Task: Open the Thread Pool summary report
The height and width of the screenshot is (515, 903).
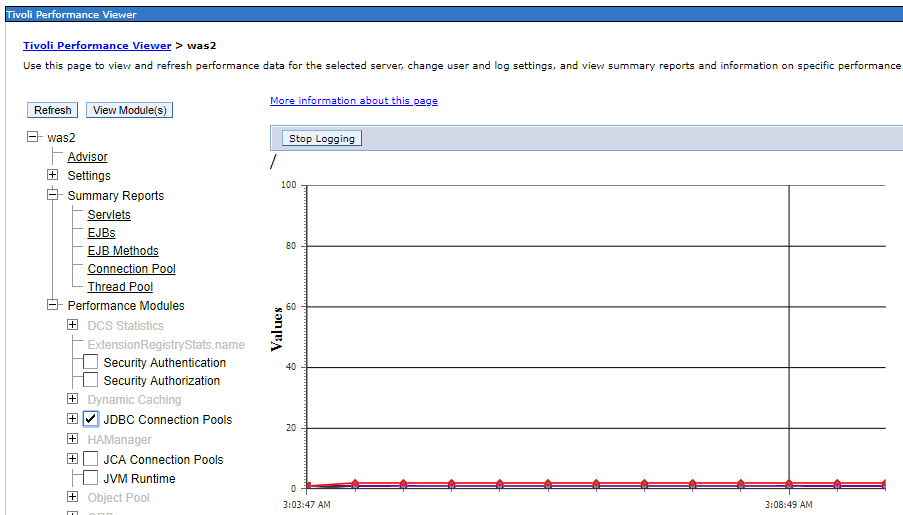Action: [120, 286]
